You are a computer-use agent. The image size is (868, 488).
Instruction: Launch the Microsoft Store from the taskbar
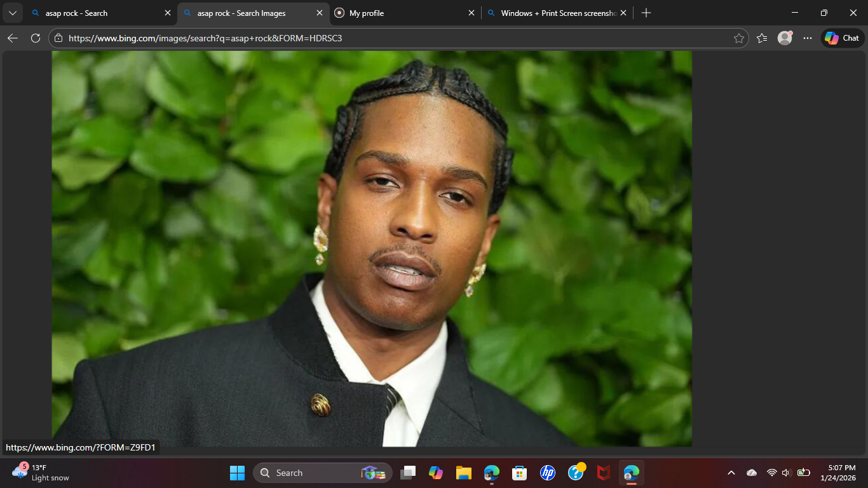tap(519, 473)
